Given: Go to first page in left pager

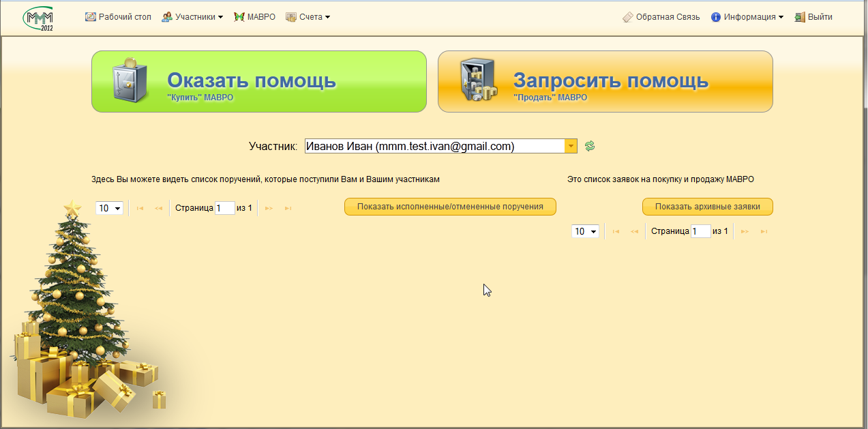Looking at the screenshot, I should point(140,208).
